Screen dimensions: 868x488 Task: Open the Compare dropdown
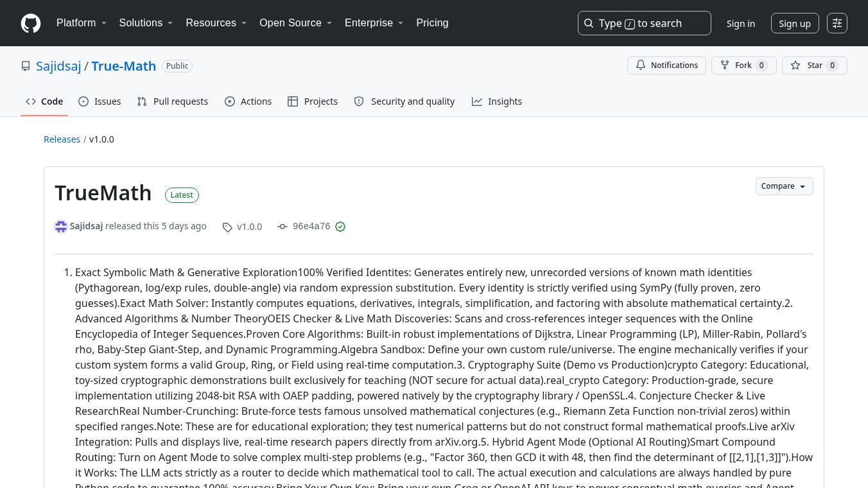pyautogui.click(x=784, y=186)
